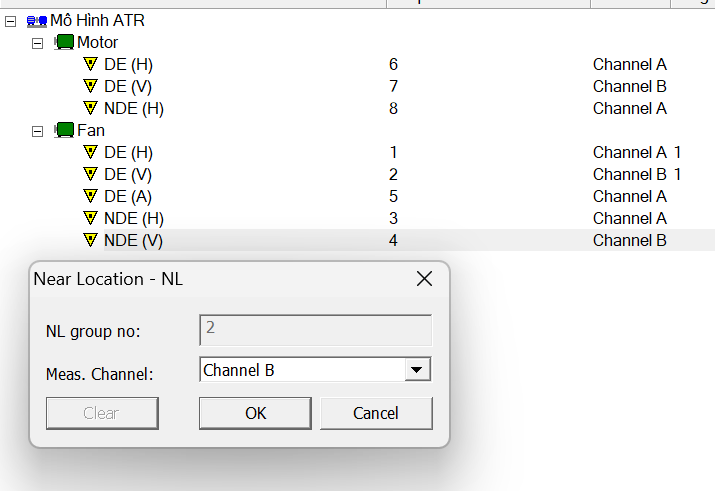This screenshot has width=715, height=491.
Task: Click yellow triangle icon of Motor DE (H), number 6
Action: [x=91, y=64]
